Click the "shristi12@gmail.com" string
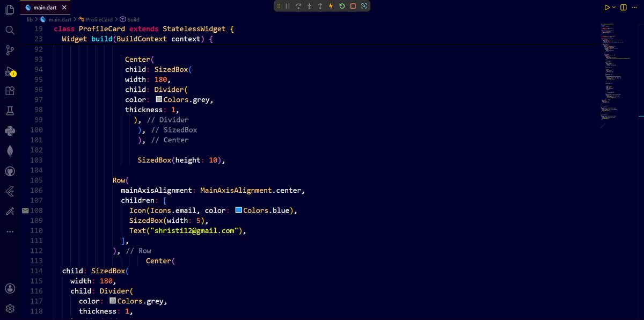644x320 pixels. pos(194,231)
